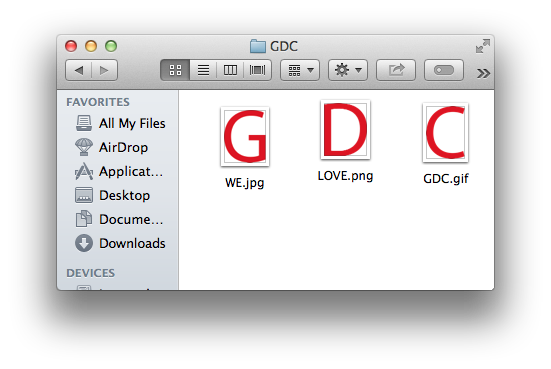Switch to column view mode
551x369 pixels.
230,70
